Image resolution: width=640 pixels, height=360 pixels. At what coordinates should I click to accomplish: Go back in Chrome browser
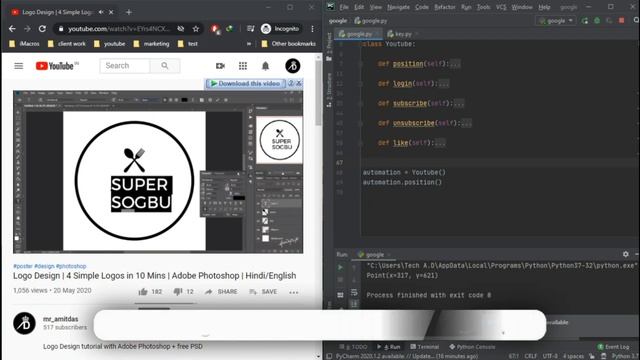click(x=12, y=29)
